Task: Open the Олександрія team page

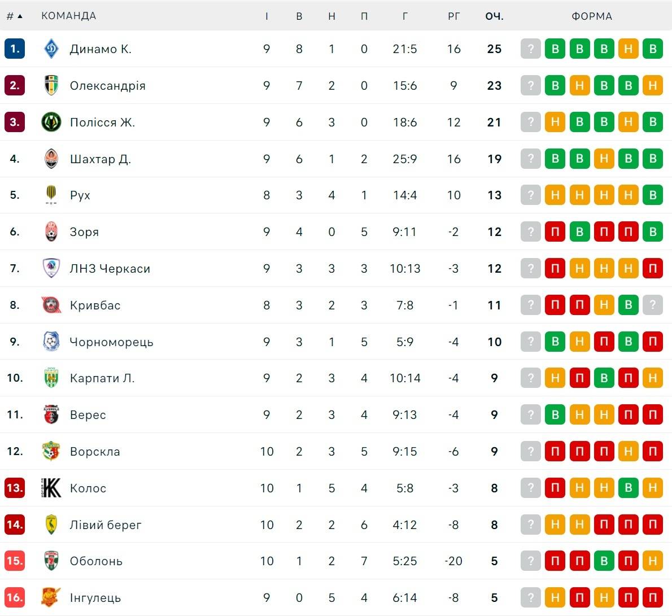Action: pyautogui.click(x=107, y=86)
